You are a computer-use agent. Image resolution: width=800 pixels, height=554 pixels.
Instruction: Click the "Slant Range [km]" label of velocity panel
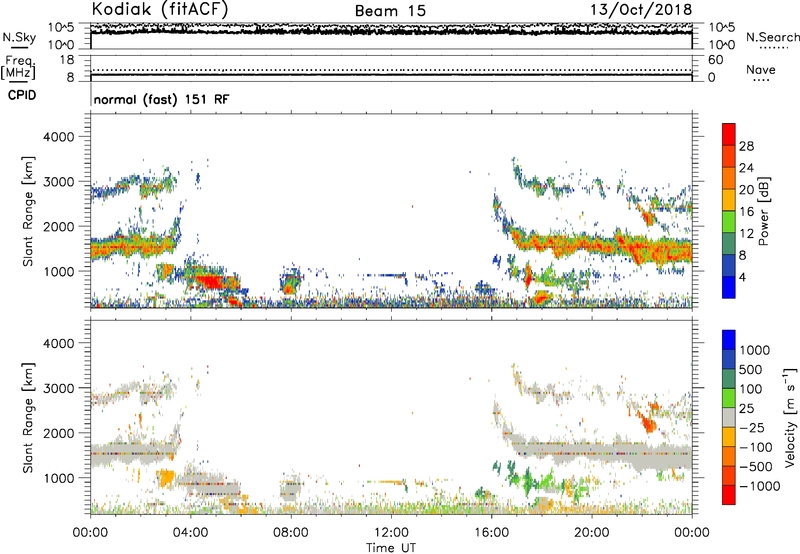tap(28, 417)
